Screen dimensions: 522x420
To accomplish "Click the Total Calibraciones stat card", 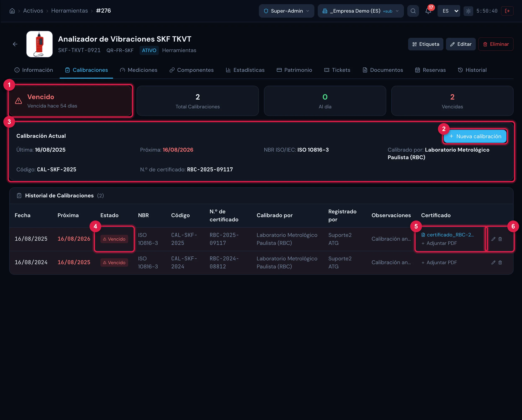I will coord(198,101).
